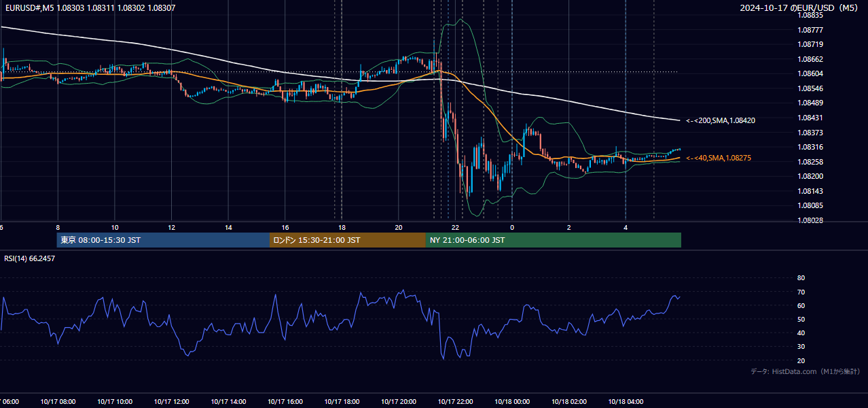Image resolution: width=868 pixels, height=408 pixels.
Task: Click price scale value 1.08489
Action: [x=810, y=103]
